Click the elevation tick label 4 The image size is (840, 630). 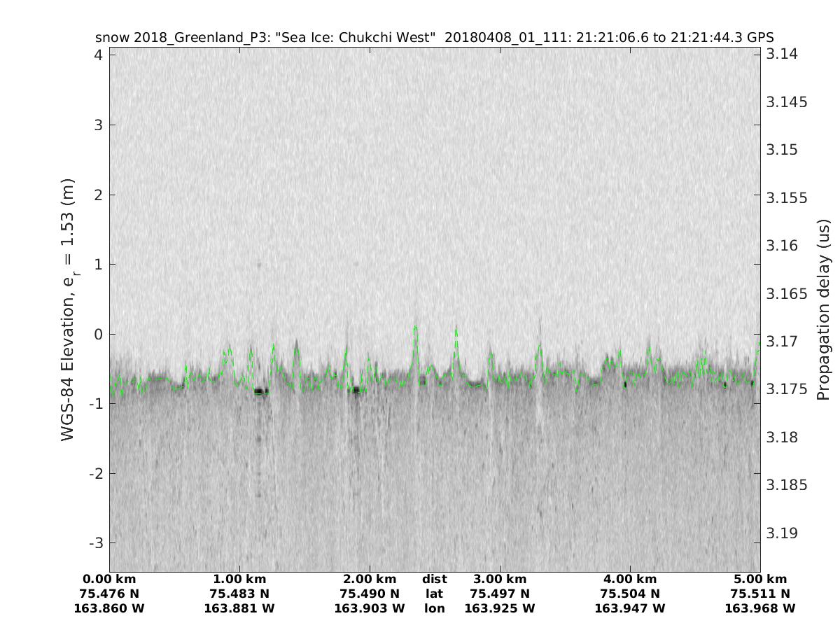[99, 55]
